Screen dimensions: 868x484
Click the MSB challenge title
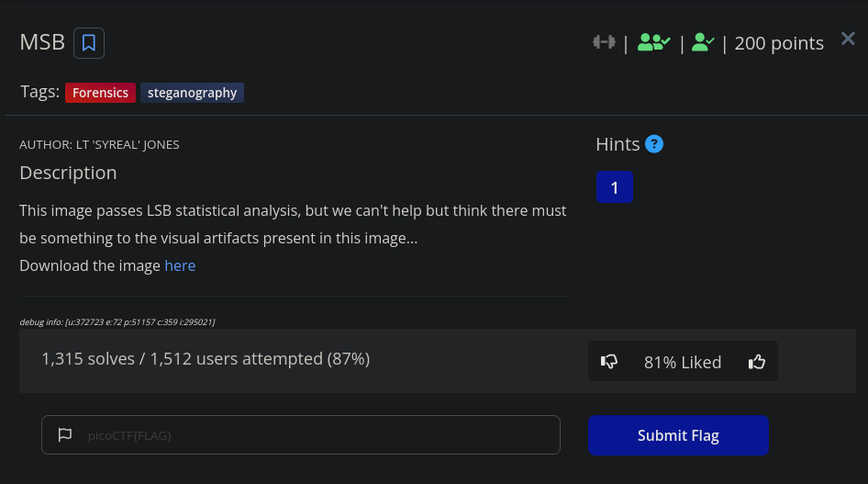[x=42, y=42]
